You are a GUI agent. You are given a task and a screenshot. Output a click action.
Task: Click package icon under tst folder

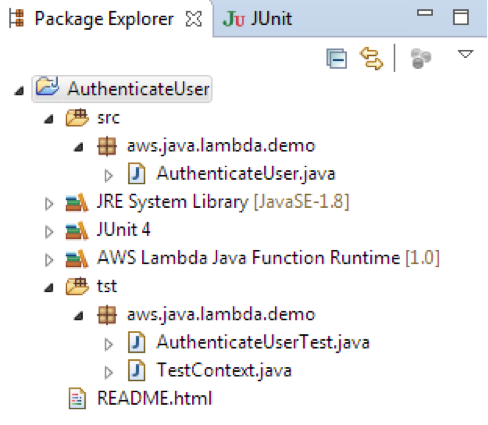point(107,315)
